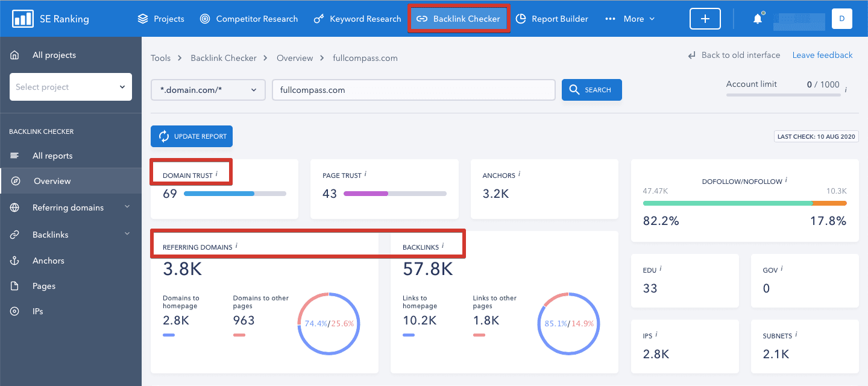Viewport: 868px width, 386px height.
Task: Click the Dofollow/Nofollow green-orange bar
Action: (x=745, y=203)
